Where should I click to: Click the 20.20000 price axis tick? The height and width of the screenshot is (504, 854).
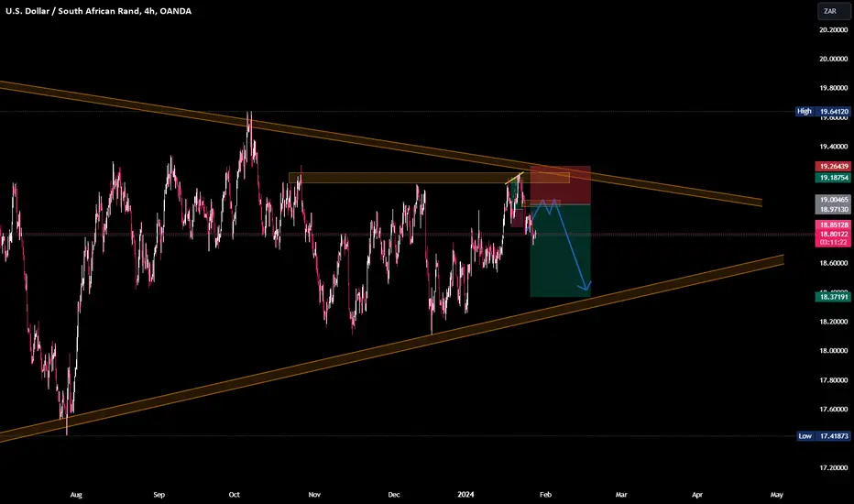click(x=833, y=30)
